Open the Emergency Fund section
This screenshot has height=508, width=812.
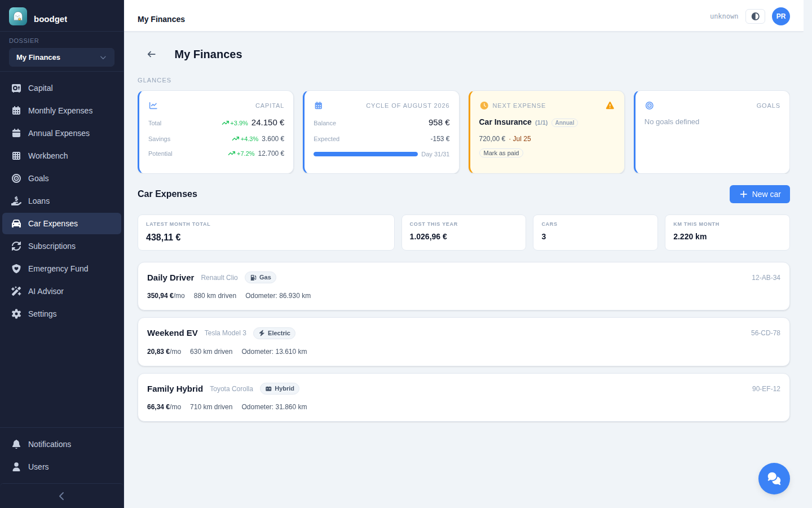point(61,269)
